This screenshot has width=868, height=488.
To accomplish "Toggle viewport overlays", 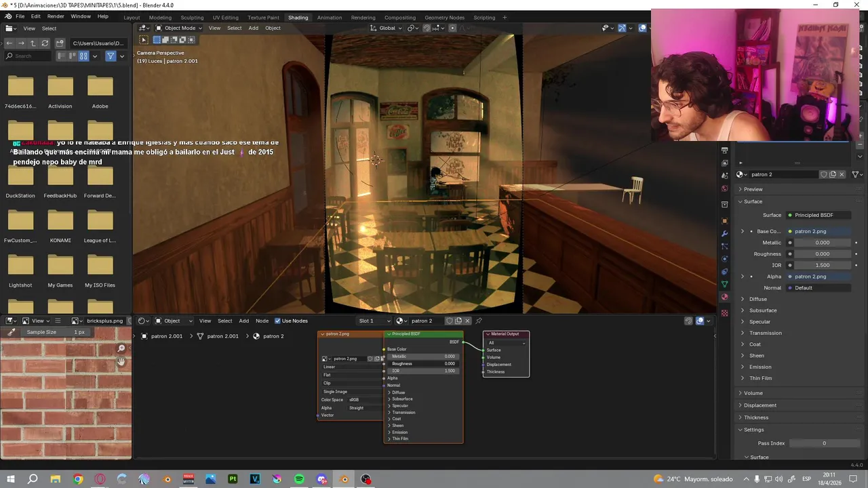I will click(x=642, y=28).
